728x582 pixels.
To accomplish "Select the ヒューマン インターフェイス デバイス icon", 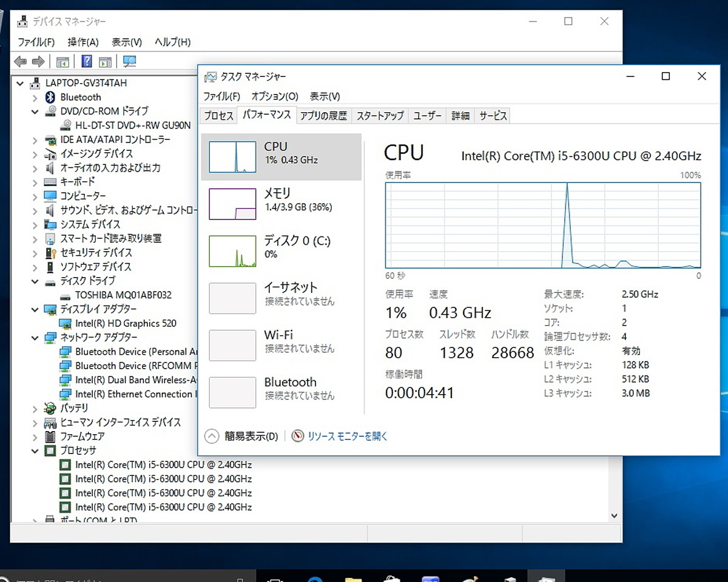I will coord(50,422).
